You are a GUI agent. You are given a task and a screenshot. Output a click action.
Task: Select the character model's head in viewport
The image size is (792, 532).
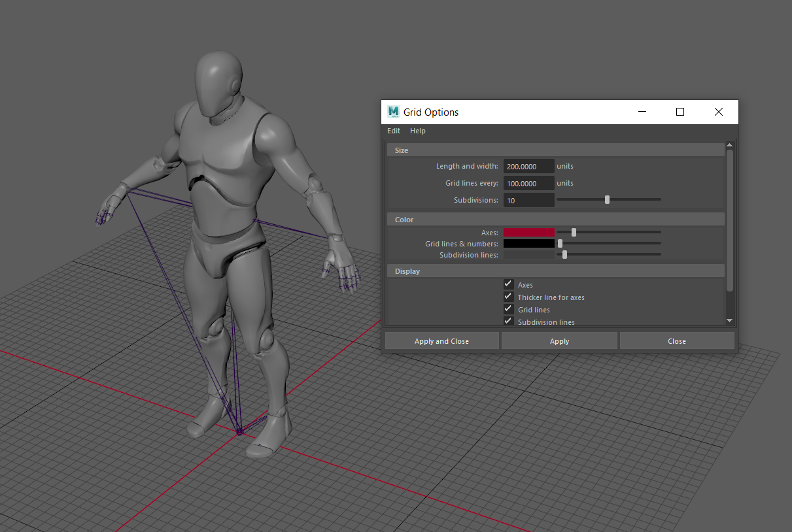pyautogui.click(x=219, y=85)
